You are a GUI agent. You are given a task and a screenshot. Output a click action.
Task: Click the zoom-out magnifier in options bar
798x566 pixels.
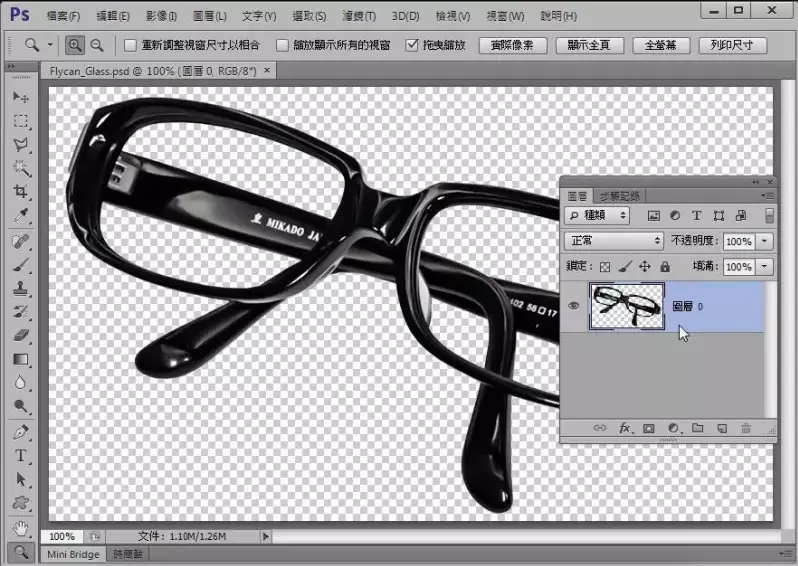[97, 45]
